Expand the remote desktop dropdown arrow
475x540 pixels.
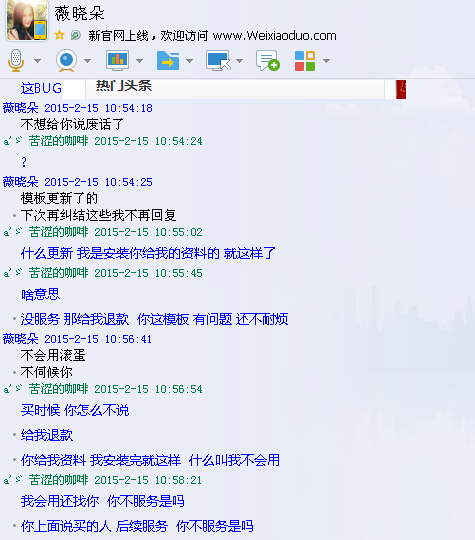[x=239, y=61]
